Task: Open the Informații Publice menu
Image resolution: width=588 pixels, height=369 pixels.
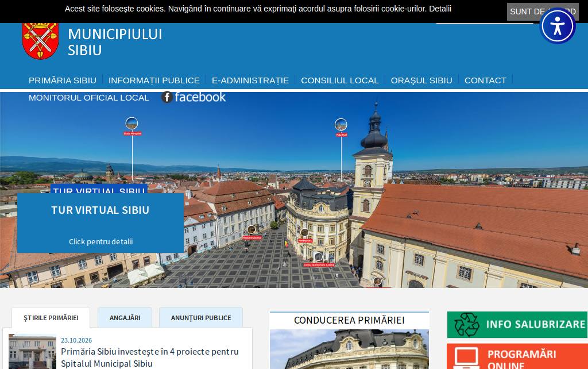Action: click(154, 80)
